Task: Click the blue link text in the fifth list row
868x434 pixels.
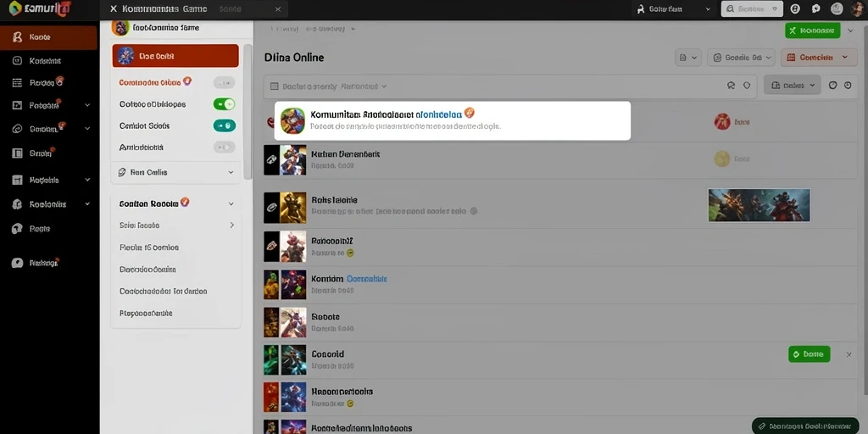Action: (366, 279)
